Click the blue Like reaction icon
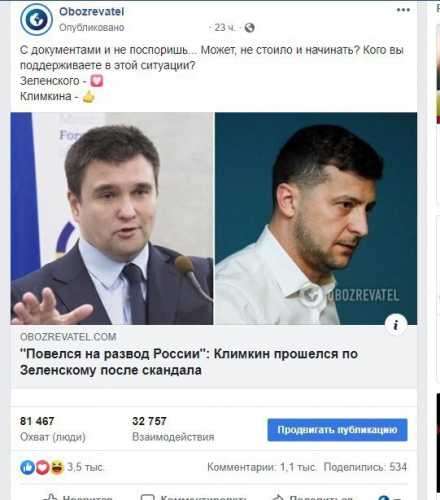440x500 pixels. [27, 467]
